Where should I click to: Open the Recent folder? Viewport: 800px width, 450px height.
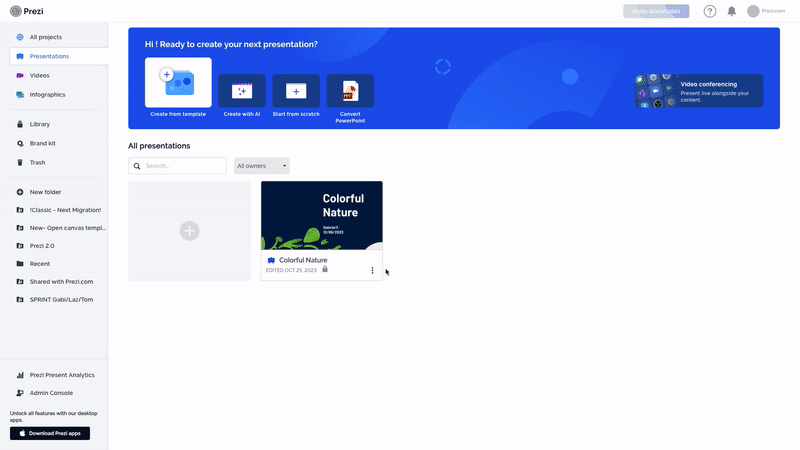click(x=40, y=264)
